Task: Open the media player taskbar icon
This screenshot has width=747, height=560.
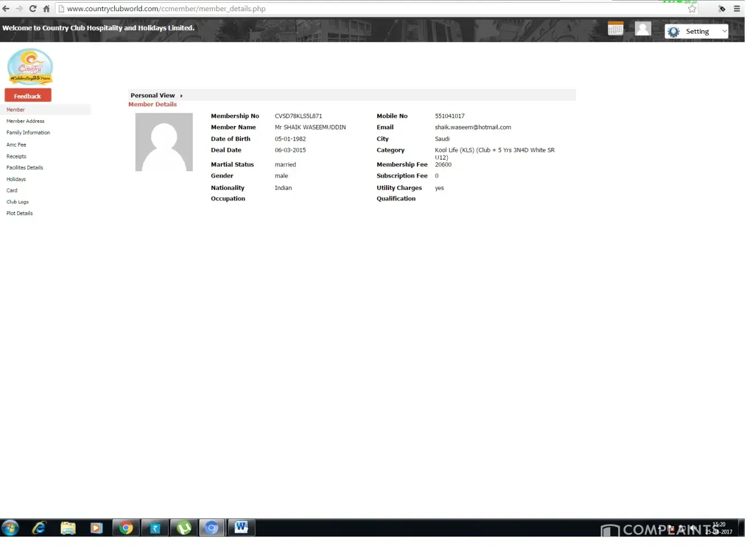Action: click(96, 528)
